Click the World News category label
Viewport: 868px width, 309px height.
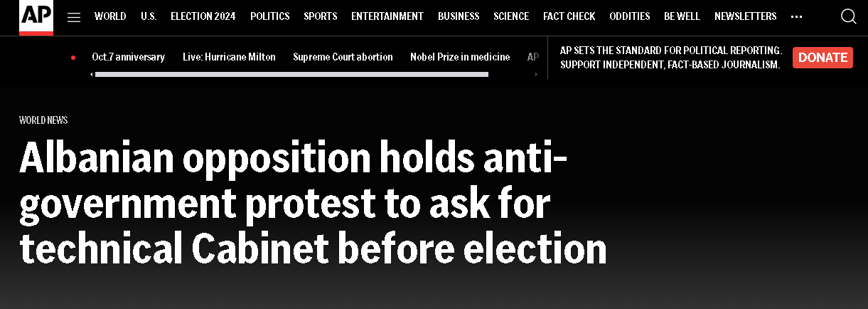click(43, 120)
